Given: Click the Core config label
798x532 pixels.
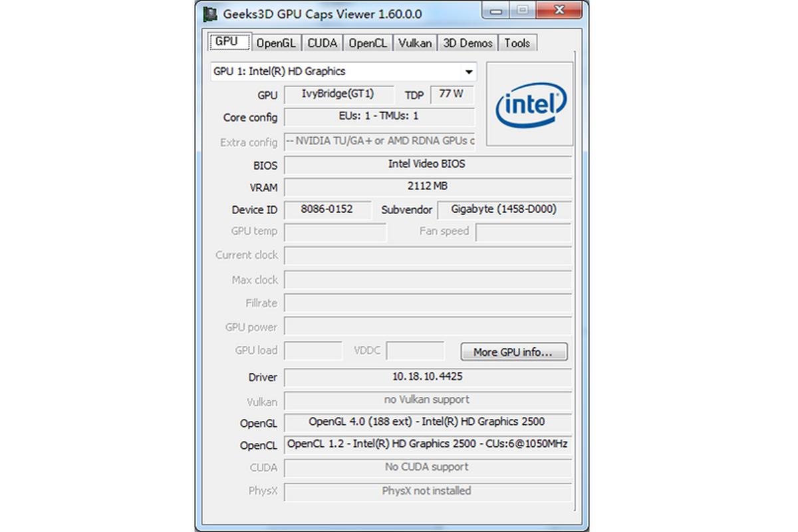Looking at the screenshot, I should (x=250, y=118).
